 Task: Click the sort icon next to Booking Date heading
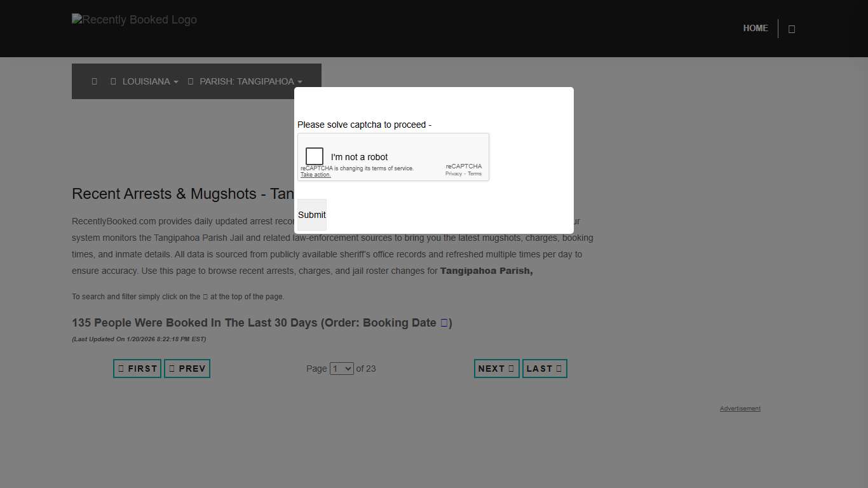(x=443, y=323)
